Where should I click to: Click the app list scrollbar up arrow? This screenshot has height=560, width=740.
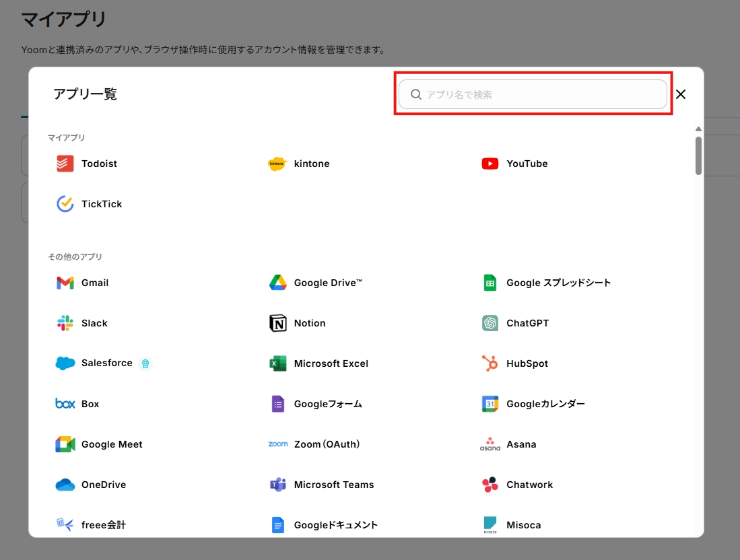698,129
